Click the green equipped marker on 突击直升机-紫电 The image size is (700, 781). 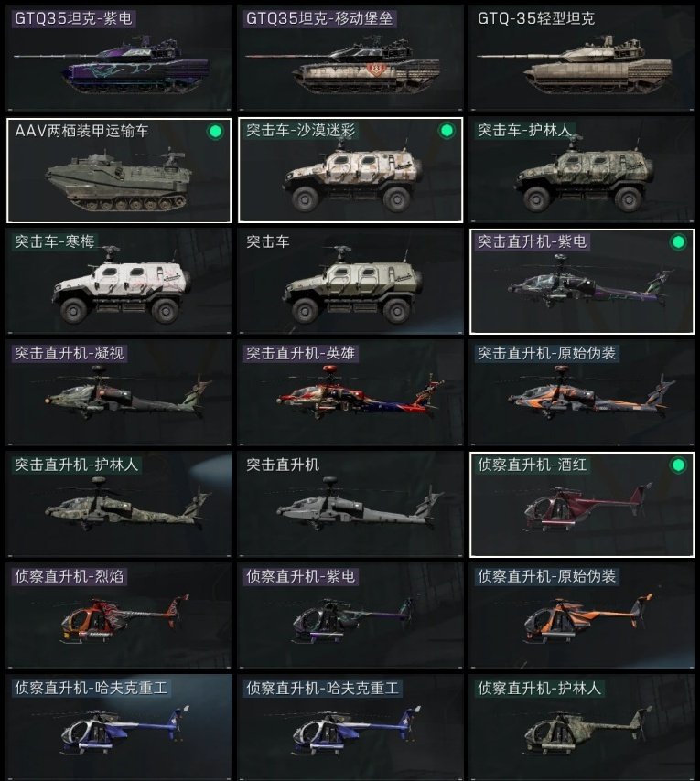[x=678, y=242]
